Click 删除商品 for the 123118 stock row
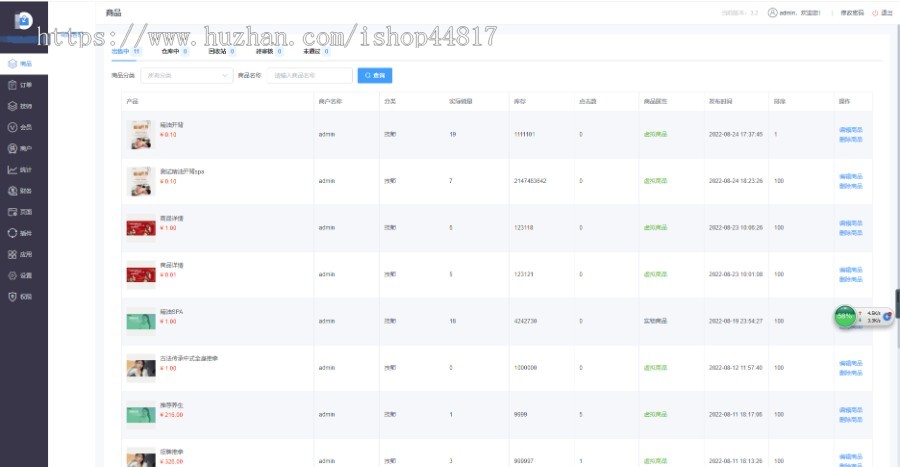Viewport: 900px width, 467px height. point(851,233)
